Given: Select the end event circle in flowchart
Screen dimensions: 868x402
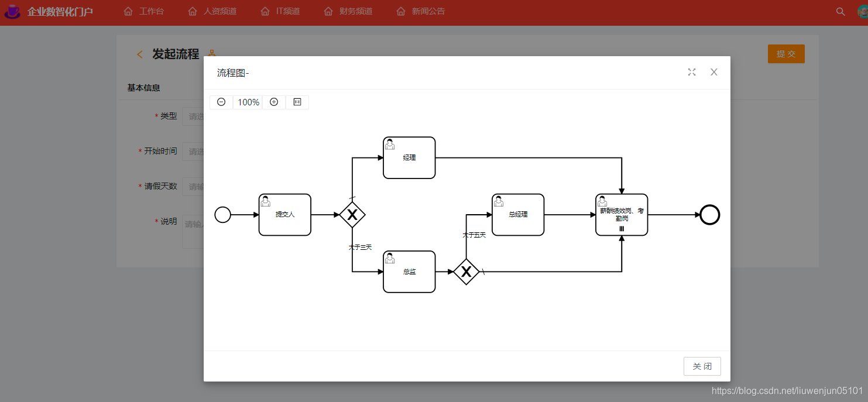Looking at the screenshot, I should (x=710, y=215).
